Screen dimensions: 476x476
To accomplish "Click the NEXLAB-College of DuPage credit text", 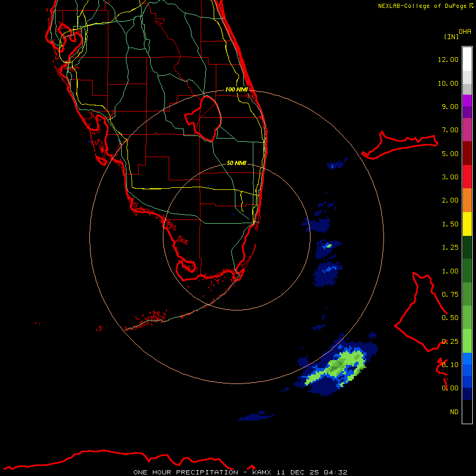I will [423, 6].
